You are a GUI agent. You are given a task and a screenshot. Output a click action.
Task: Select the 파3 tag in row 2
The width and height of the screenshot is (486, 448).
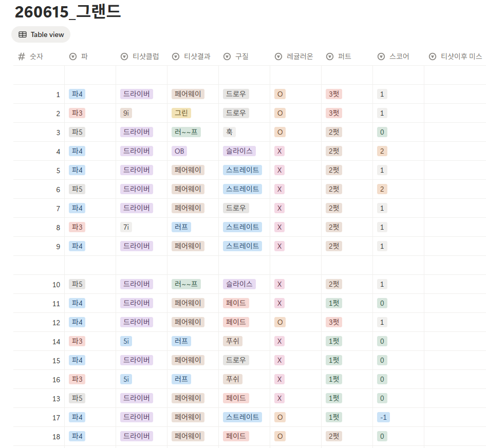tap(77, 113)
